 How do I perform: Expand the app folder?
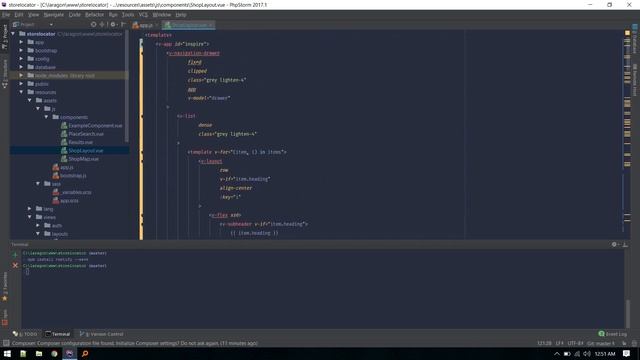pos(21,42)
